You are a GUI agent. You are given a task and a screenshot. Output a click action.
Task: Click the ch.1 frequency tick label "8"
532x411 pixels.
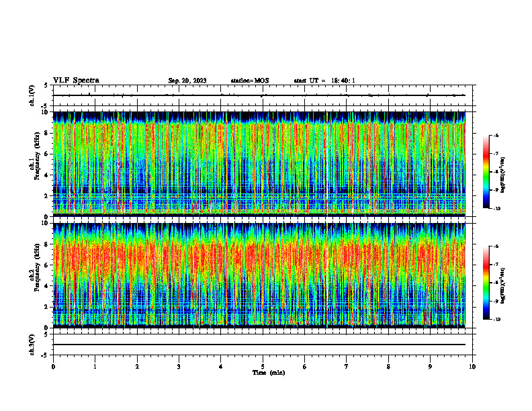pyautogui.click(x=47, y=133)
